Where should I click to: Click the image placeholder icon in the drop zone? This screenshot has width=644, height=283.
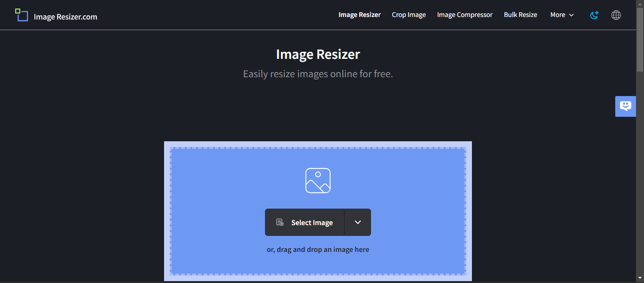coord(318,180)
